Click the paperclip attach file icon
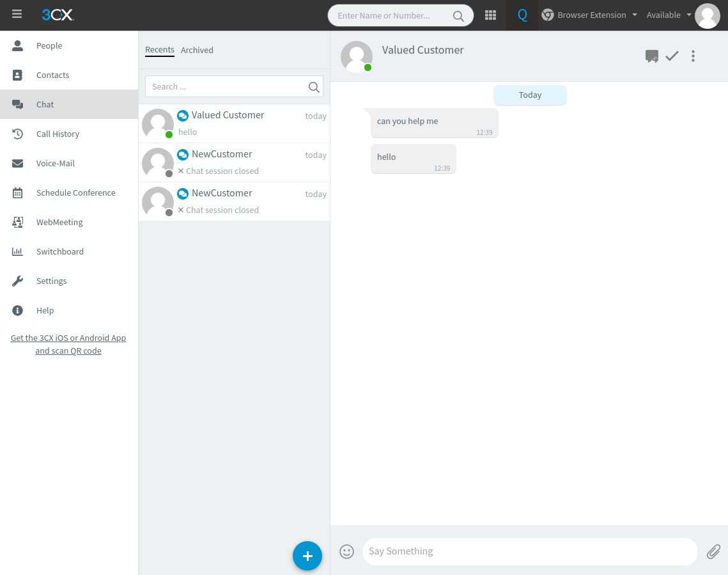Image resolution: width=728 pixels, height=575 pixels. click(713, 551)
